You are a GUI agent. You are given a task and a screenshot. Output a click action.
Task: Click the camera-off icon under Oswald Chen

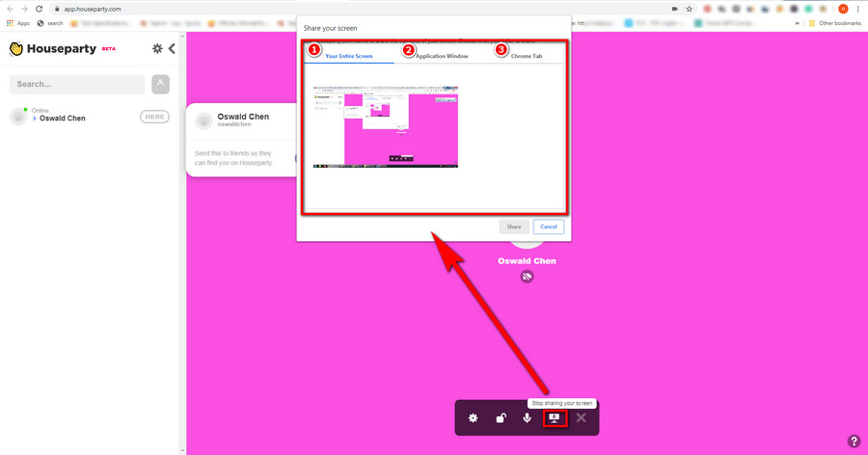[x=527, y=277]
